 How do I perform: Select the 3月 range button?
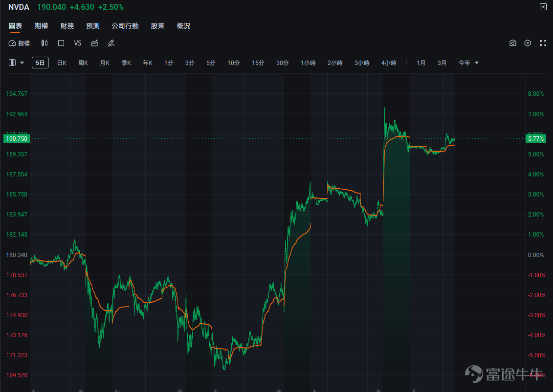[x=442, y=63]
